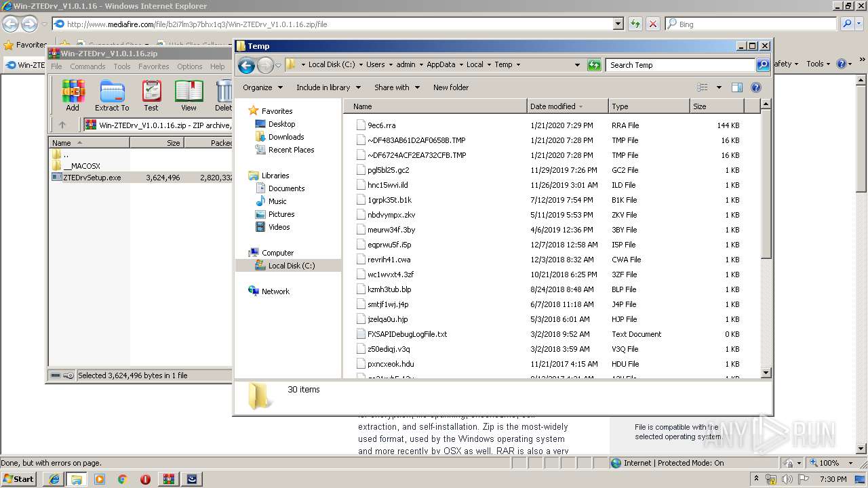
Task: Click Explorer's forward navigation arrow
Action: point(265,65)
